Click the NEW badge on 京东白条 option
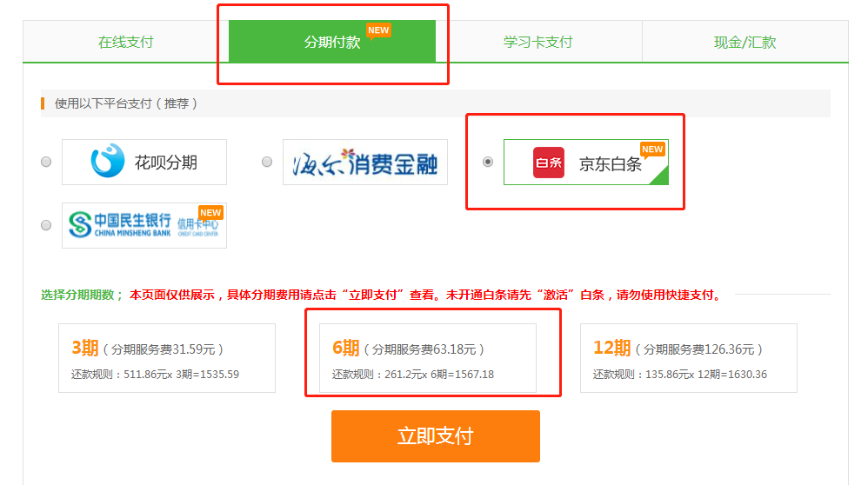The width and height of the screenshot is (868, 485). (652, 149)
